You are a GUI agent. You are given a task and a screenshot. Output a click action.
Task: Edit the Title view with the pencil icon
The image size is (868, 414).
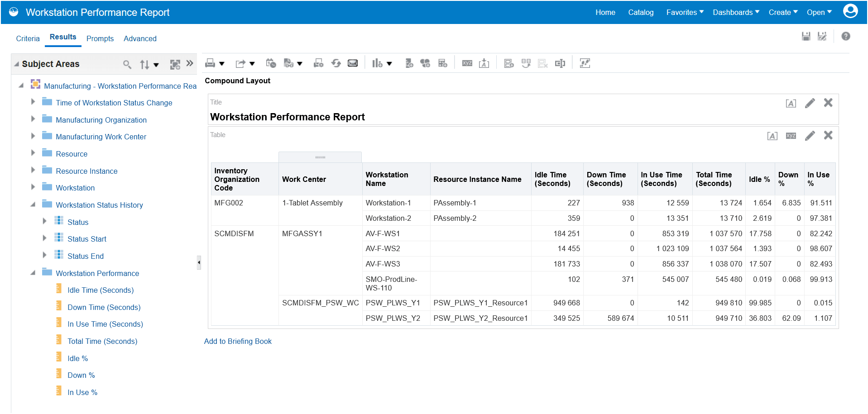click(810, 103)
